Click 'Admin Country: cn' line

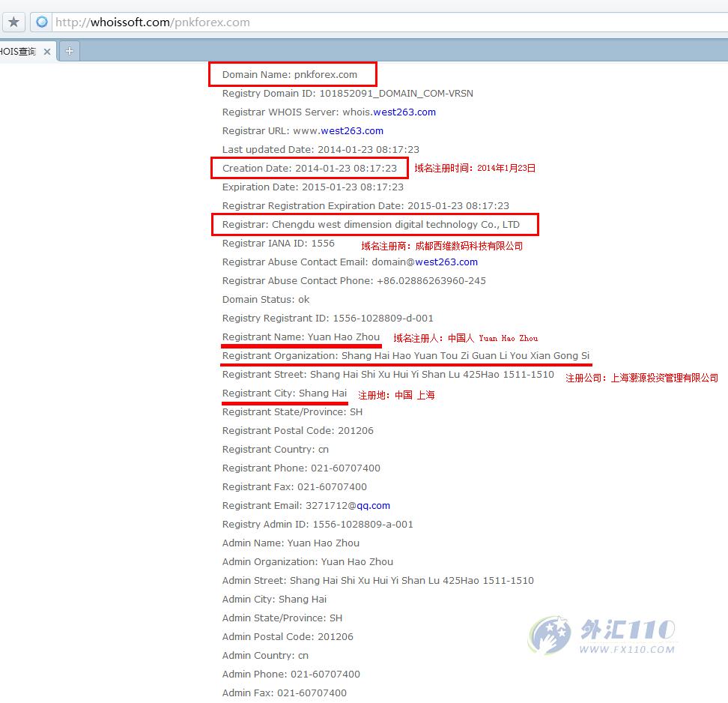pyautogui.click(x=266, y=656)
